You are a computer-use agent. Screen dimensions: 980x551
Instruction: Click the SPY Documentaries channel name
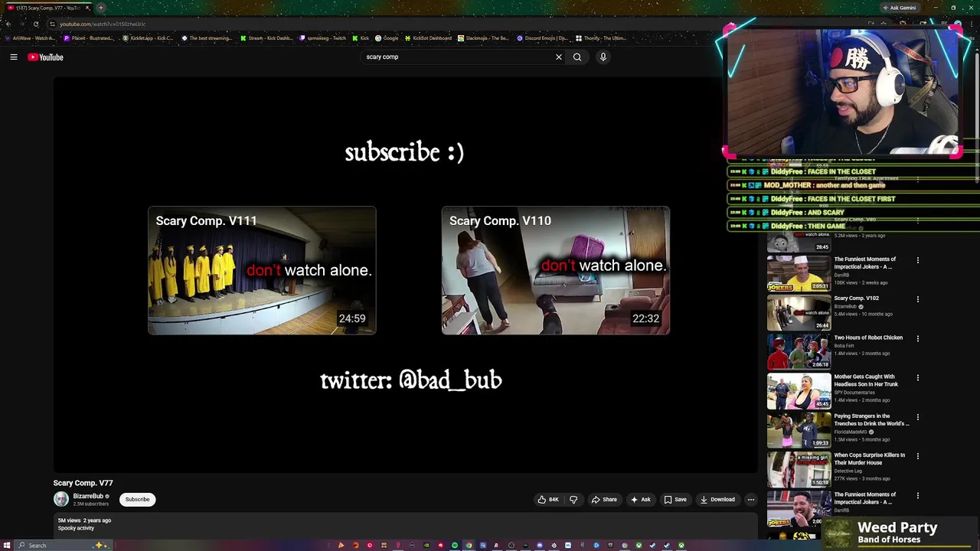[854, 393]
